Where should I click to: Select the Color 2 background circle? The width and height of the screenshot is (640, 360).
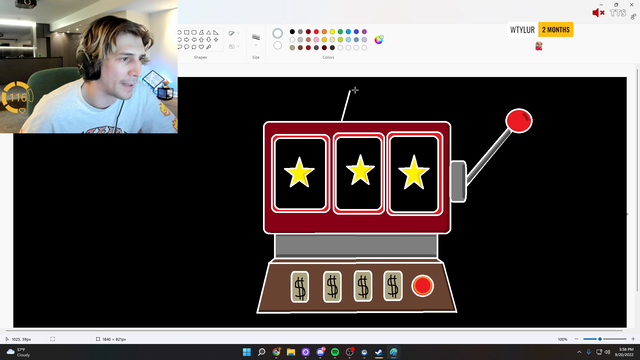tap(278, 45)
